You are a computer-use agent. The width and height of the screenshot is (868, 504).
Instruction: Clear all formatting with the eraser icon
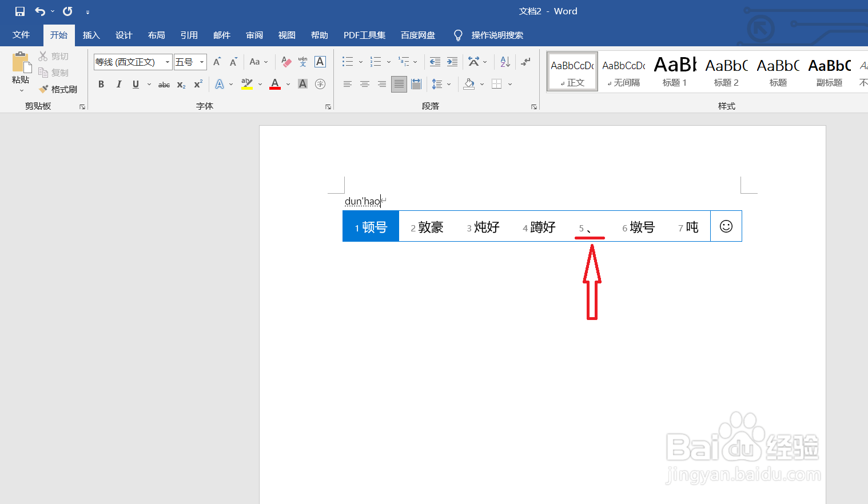286,62
